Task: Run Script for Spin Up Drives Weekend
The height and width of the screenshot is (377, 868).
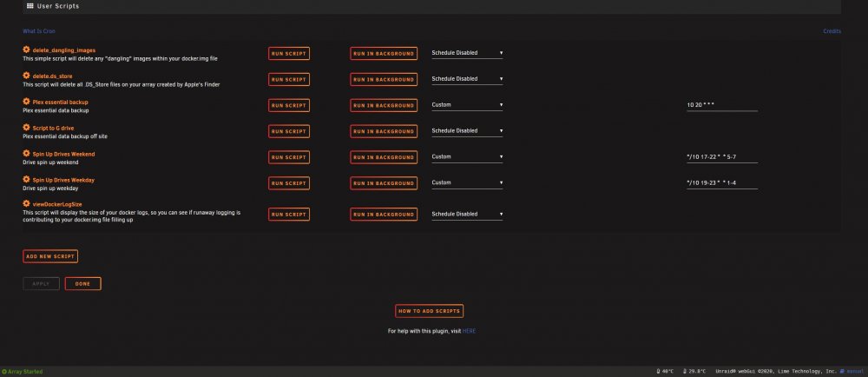Action: tap(289, 157)
